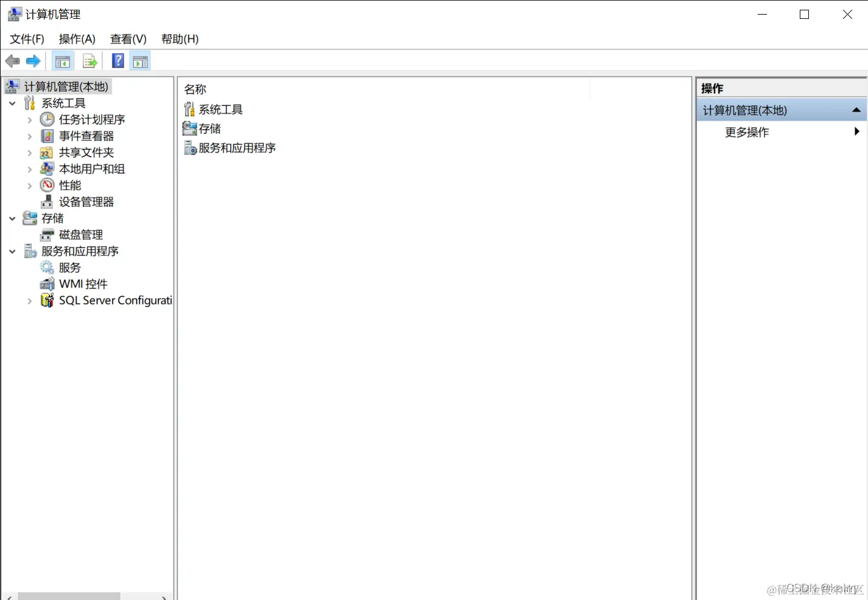Select 服务和应用程序 text in center list

238,148
